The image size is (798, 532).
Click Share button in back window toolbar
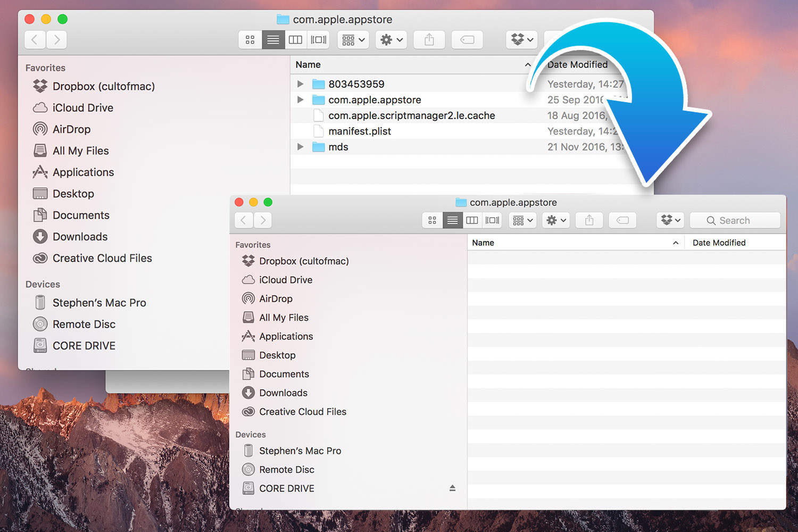(x=429, y=40)
